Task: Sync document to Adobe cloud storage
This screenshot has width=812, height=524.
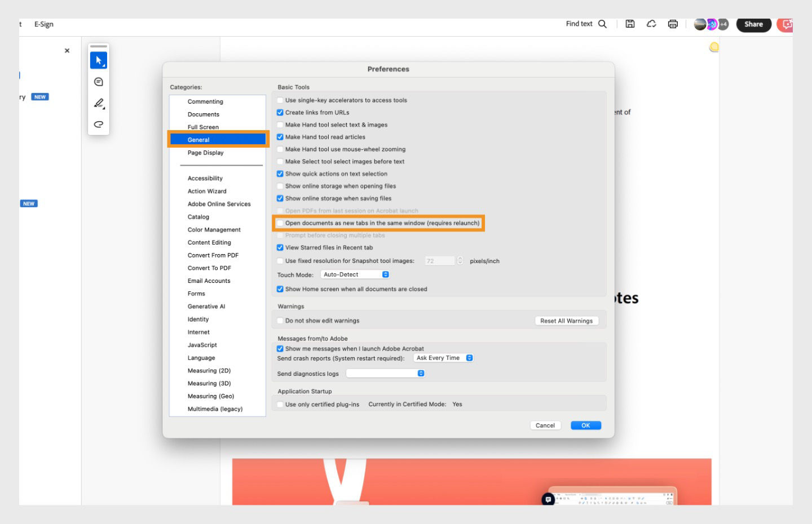Action: [x=651, y=24]
